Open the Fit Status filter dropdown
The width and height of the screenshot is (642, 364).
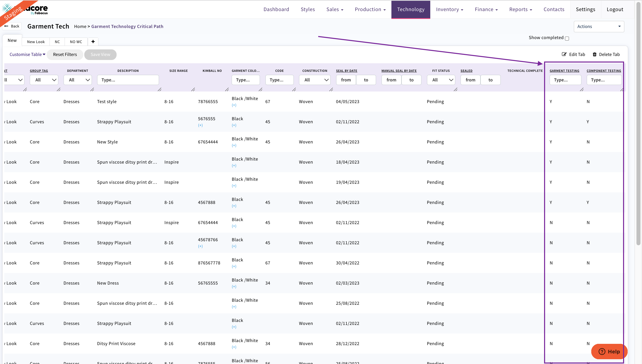click(441, 80)
